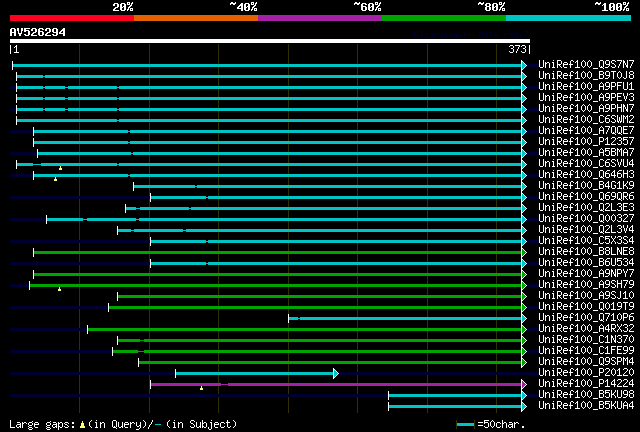Click the purple ~60% identity legend segment
This screenshot has width=640, height=432.
pos(320,18)
